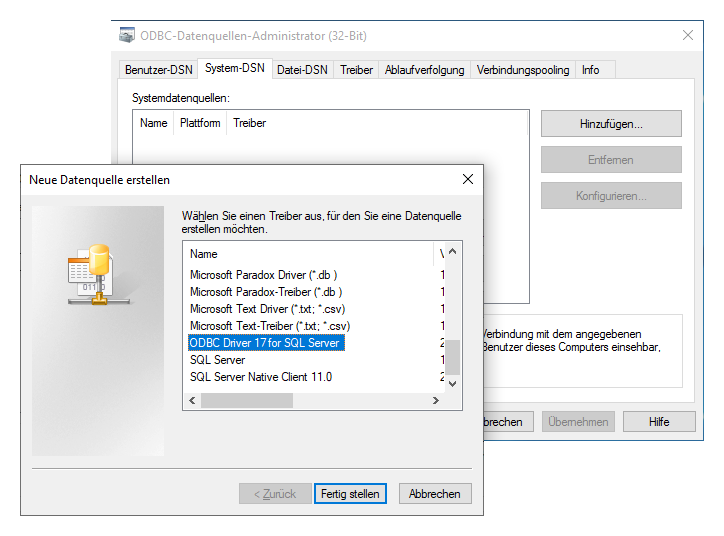Cancel the wizard with Abbrechen
This screenshot has height=536, width=724.
[x=435, y=494]
